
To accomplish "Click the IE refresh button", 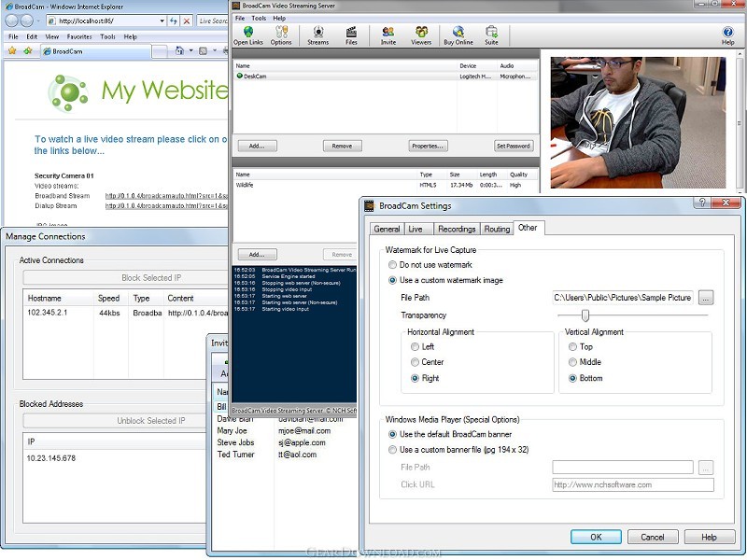I will click(174, 21).
